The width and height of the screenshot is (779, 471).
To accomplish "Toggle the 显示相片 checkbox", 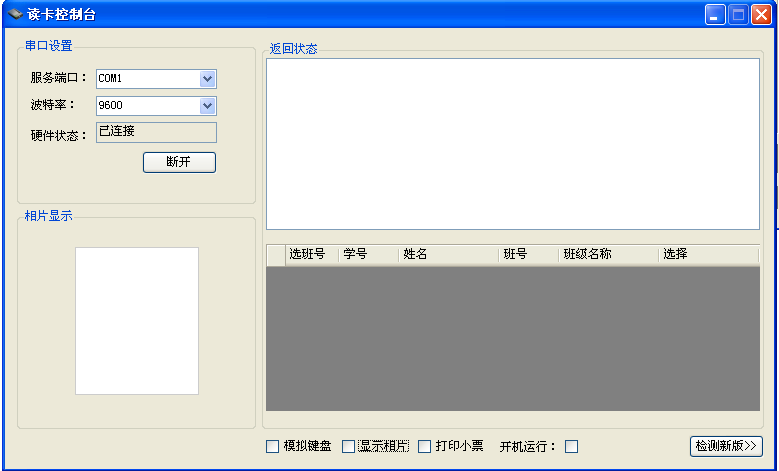I will [x=349, y=446].
